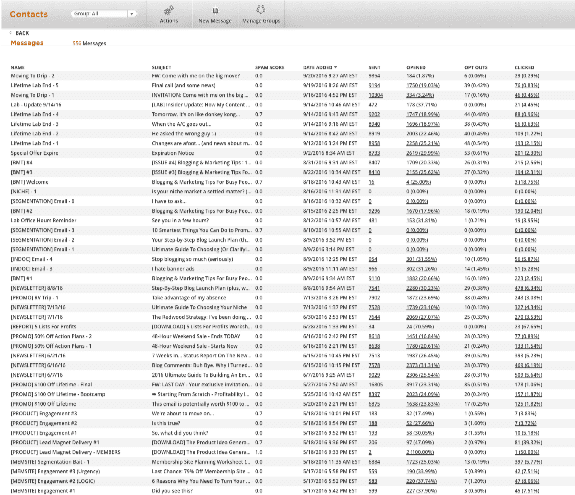The width and height of the screenshot is (575, 495).
Task: Click the Contacts heading
Action: pyautogui.click(x=29, y=14)
